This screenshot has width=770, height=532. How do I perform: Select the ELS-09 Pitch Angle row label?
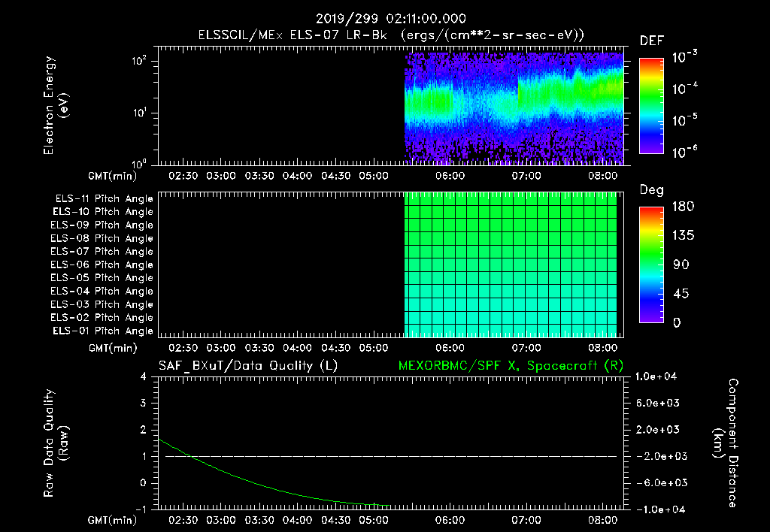pos(102,225)
